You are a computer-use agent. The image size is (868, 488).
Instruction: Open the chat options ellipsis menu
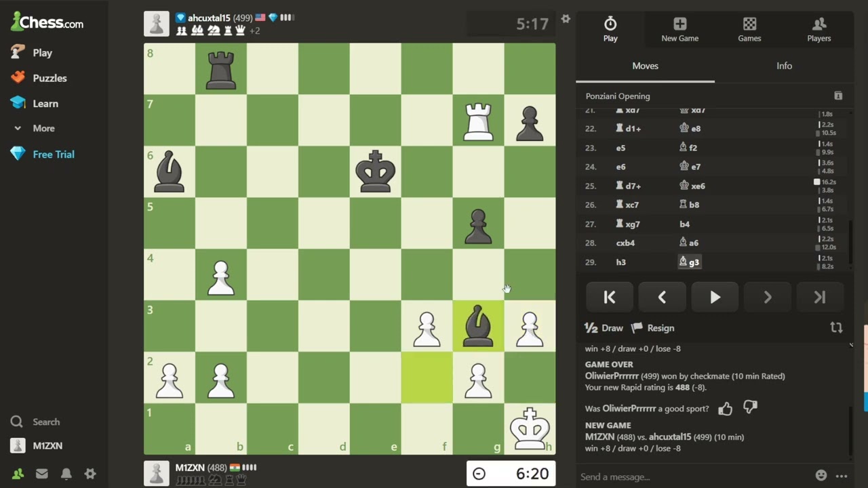point(842,476)
